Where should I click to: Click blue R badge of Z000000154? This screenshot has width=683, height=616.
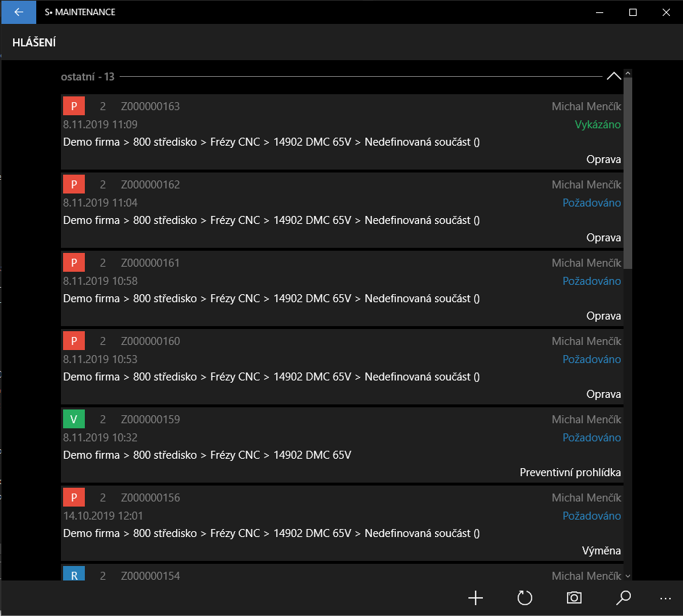pos(74,575)
